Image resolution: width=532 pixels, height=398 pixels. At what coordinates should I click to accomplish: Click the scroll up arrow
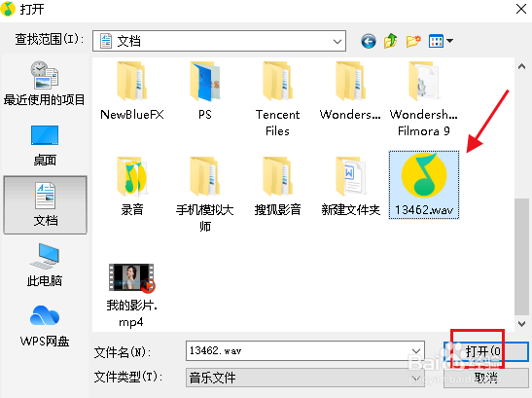522,66
